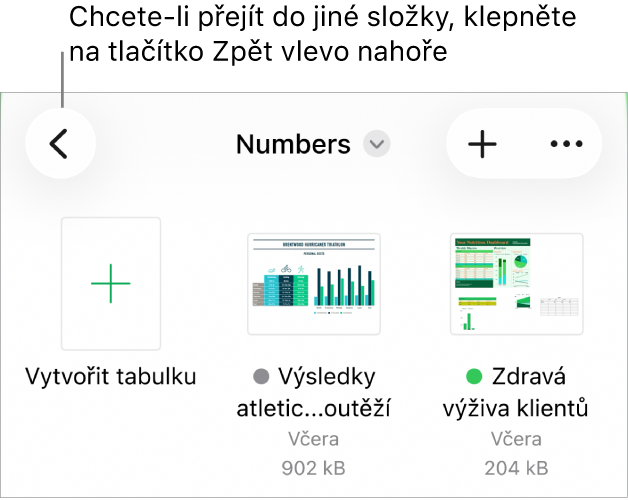Open the Výsledky atletic spreadsheet thumbnail
The image size is (628, 500).
[x=314, y=284]
